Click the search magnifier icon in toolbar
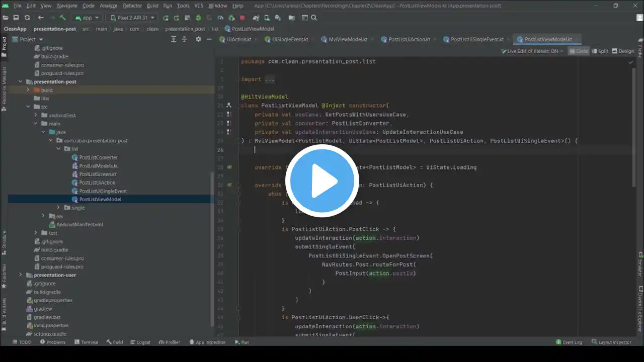Image resolution: width=644 pixels, height=362 pixels. (314, 18)
